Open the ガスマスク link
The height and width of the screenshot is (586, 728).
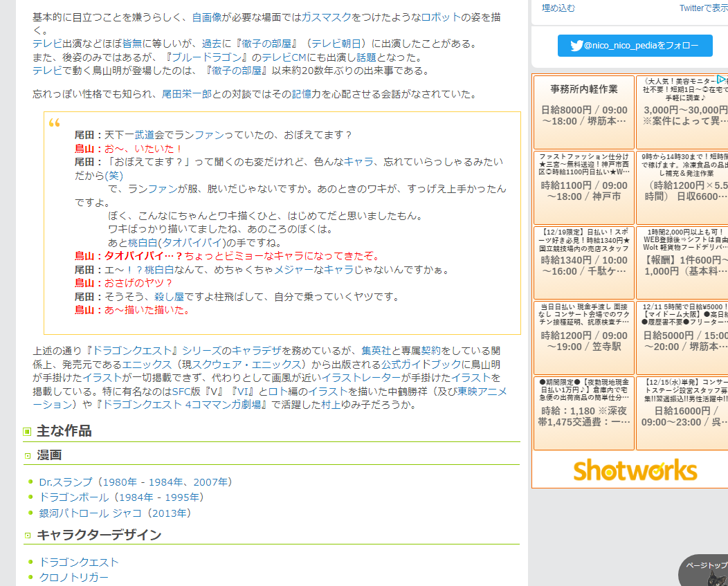(327, 17)
